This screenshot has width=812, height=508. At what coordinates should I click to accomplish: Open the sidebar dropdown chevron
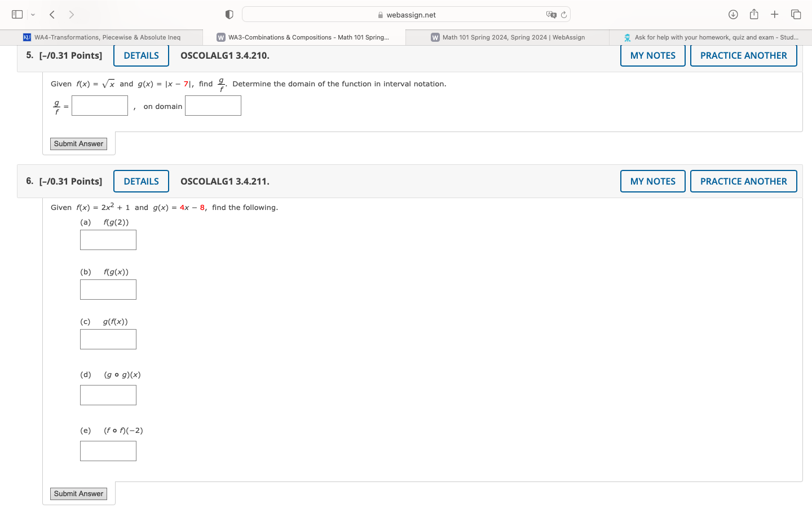33,15
